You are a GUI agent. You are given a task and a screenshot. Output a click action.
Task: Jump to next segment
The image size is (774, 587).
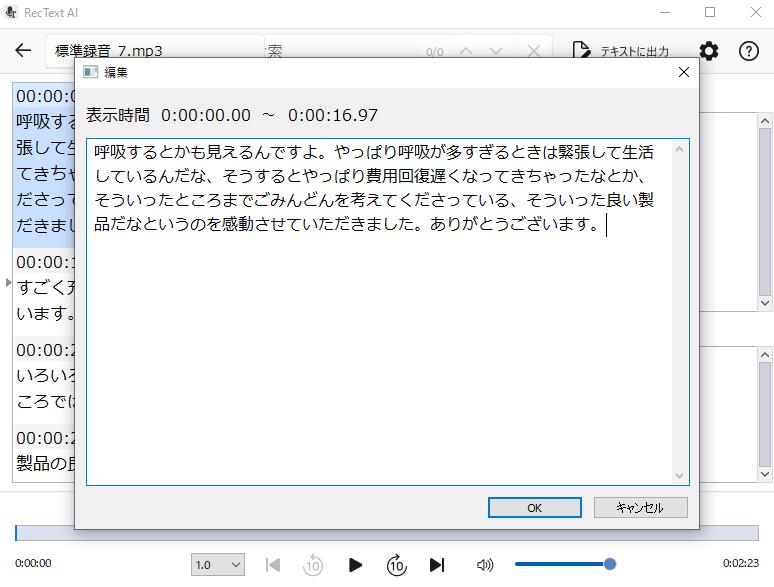[x=437, y=565]
